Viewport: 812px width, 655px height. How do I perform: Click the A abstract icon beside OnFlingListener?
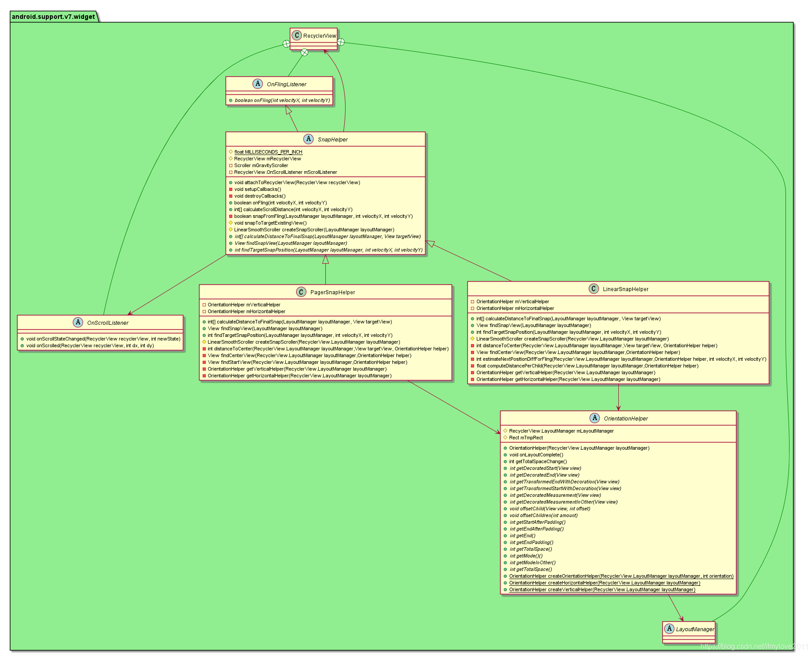(x=257, y=84)
